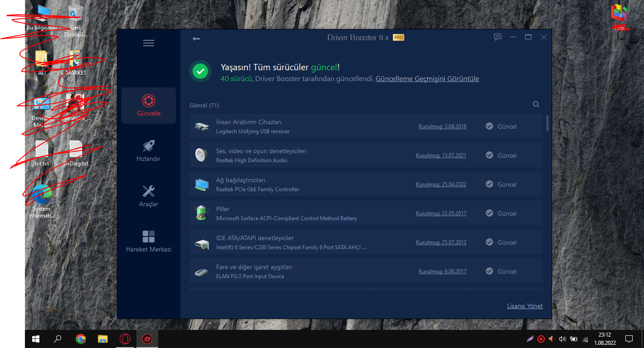The height and width of the screenshot is (348, 644).
Task: Open the Güncelle tab in sidebar
Action: 149,106
